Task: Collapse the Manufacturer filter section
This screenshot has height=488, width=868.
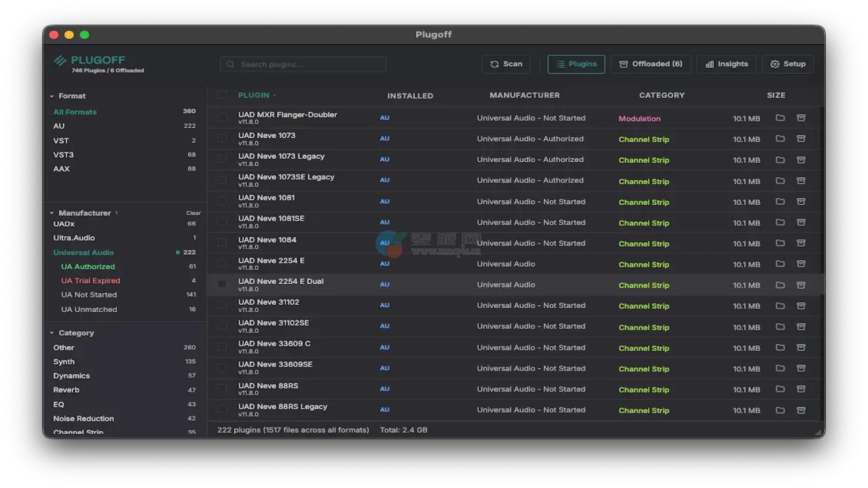Action: pyautogui.click(x=52, y=213)
